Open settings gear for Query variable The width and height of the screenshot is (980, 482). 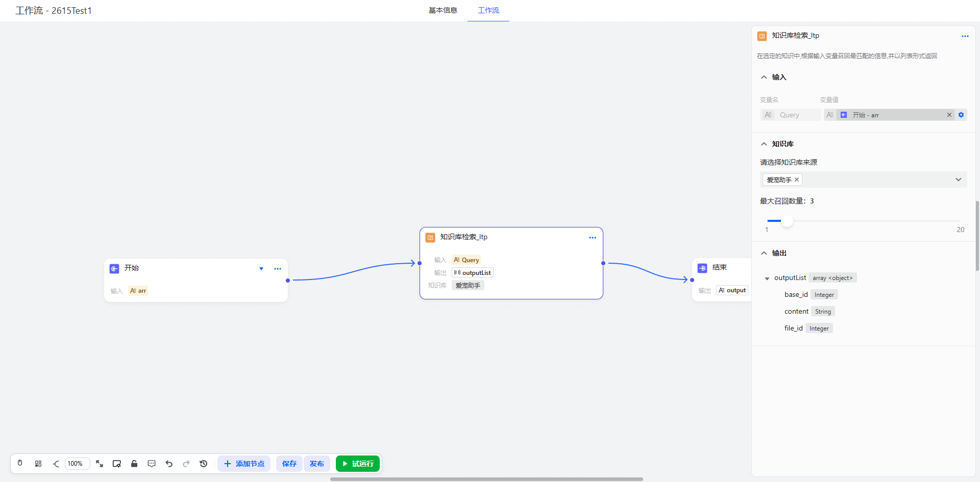(x=961, y=115)
